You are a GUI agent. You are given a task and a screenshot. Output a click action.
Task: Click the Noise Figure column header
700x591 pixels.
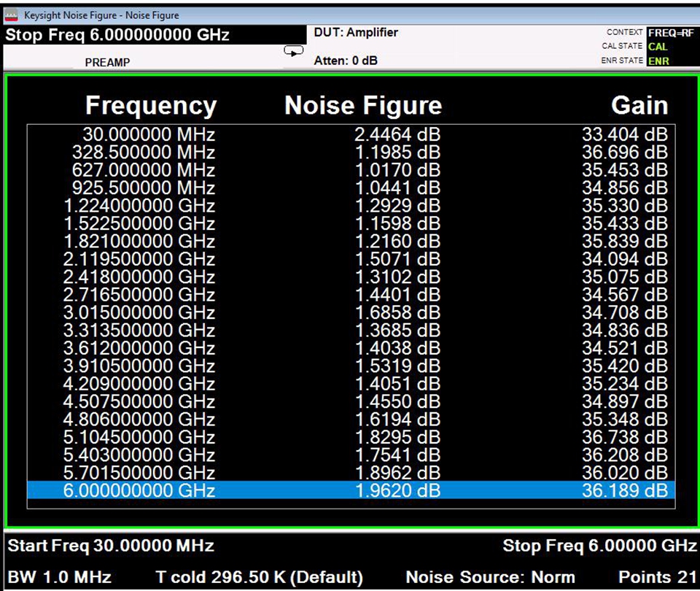tap(362, 106)
